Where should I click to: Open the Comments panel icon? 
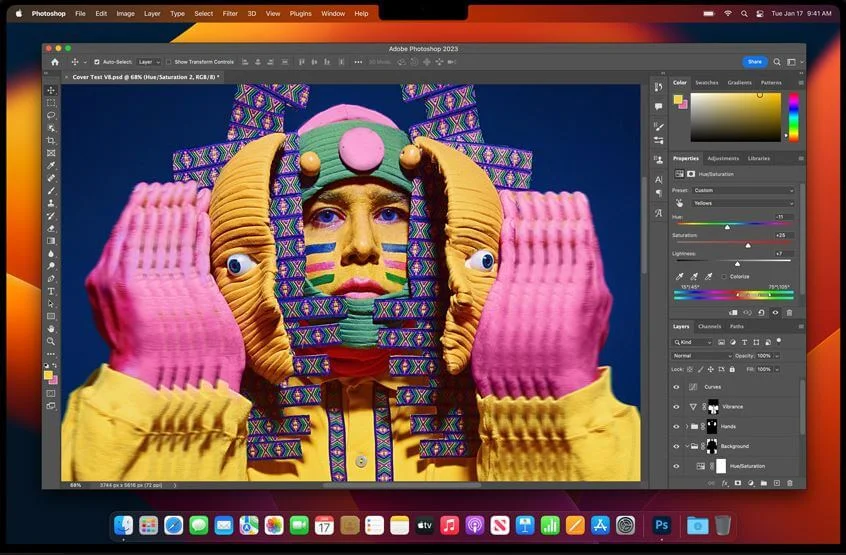pyautogui.click(x=658, y=106)
